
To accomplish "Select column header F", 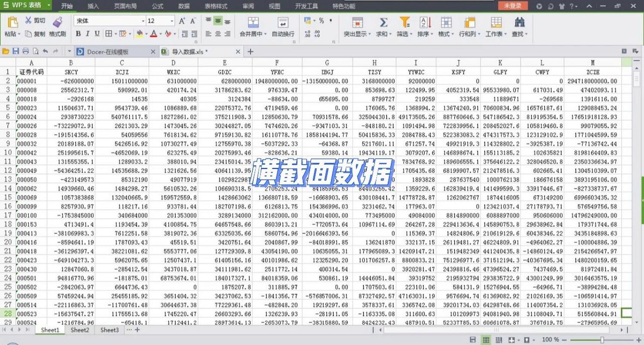I will point(277,63).
